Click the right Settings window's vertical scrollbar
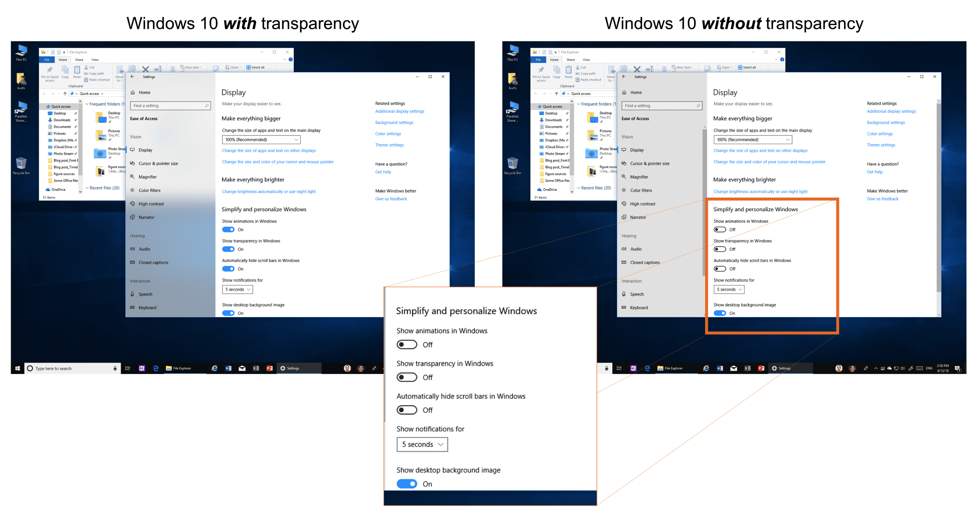 click(x=939, y=196)
